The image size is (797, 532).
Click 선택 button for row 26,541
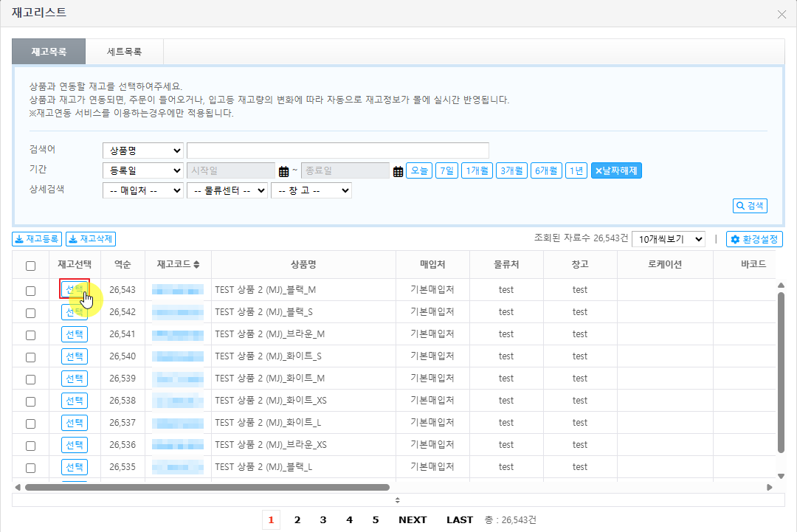pos(75,334)
